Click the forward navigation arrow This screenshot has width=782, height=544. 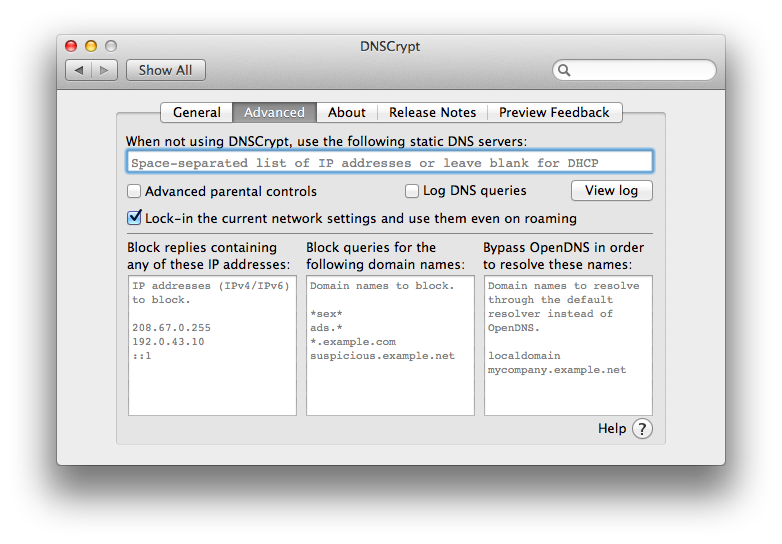coord(105,70)
